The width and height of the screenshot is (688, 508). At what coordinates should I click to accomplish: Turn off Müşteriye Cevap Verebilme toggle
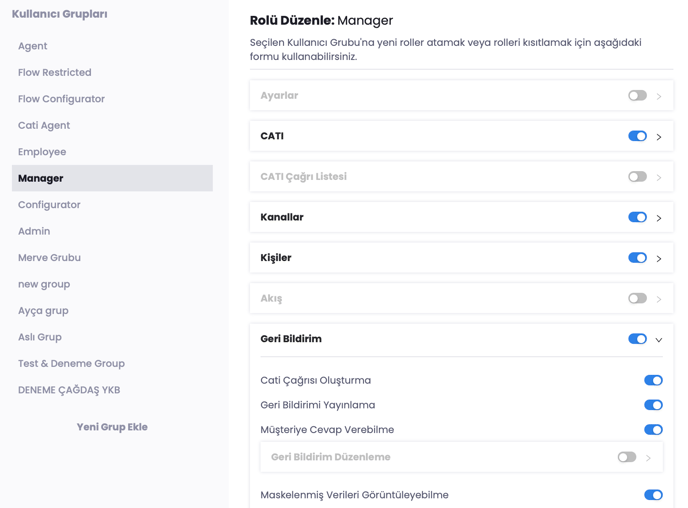click(x=653, y=430)
